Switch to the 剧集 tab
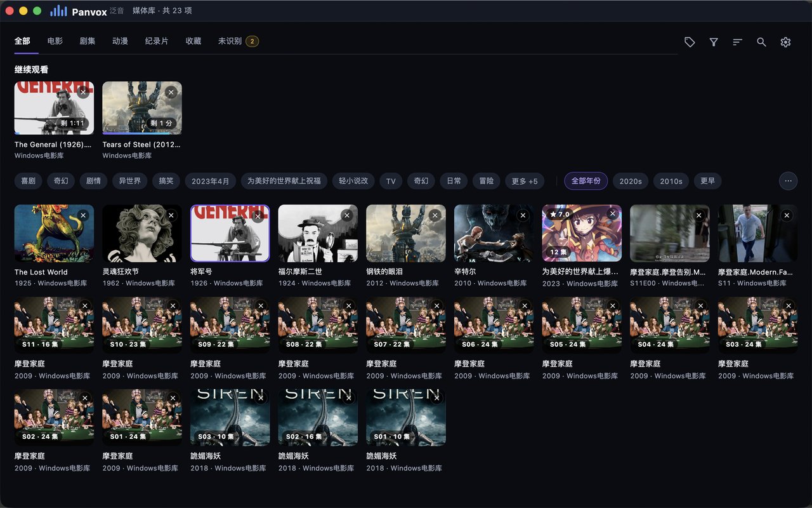 [x=88, y=41]
